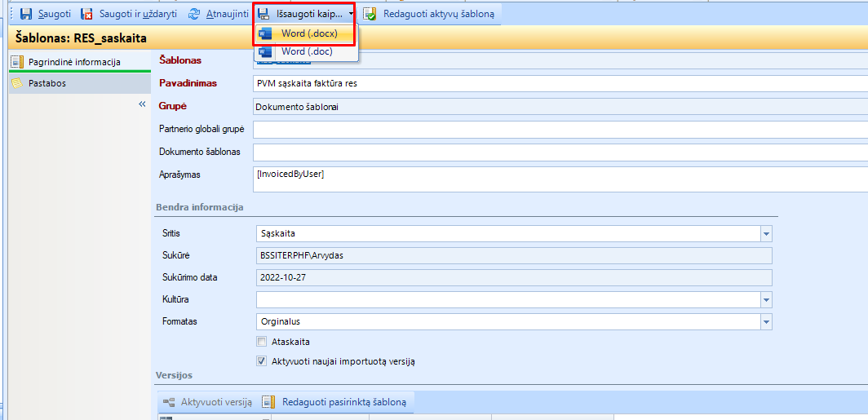Click the Atnaujinti refresh icon
The height and width of the screenshot is (420, 868).
[x=194, y=14]
